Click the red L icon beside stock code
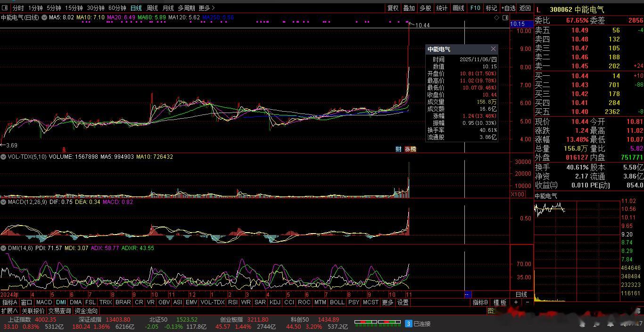Screen dimensions: 644x332 538,9
